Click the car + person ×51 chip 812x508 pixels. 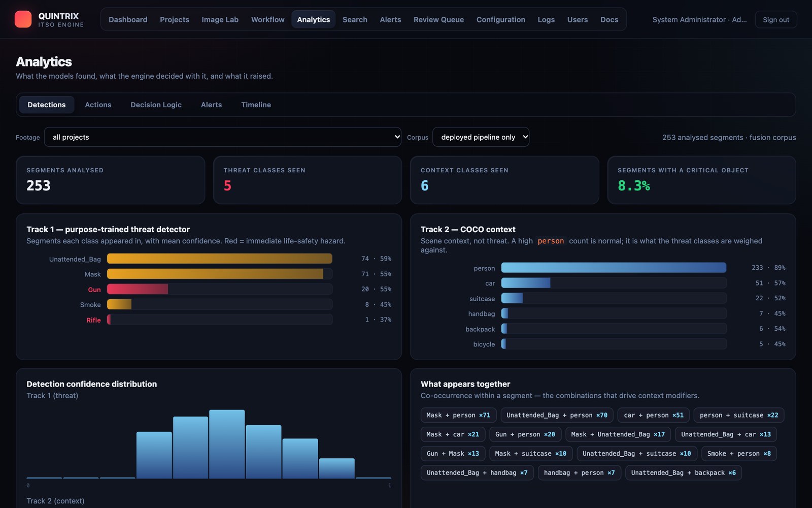tap(654, 415)
